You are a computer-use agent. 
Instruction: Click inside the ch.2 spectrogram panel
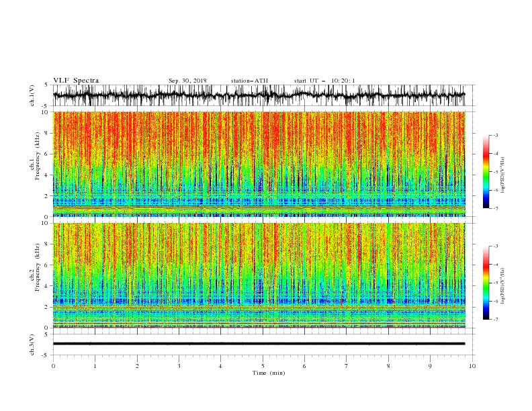point(259,275)
